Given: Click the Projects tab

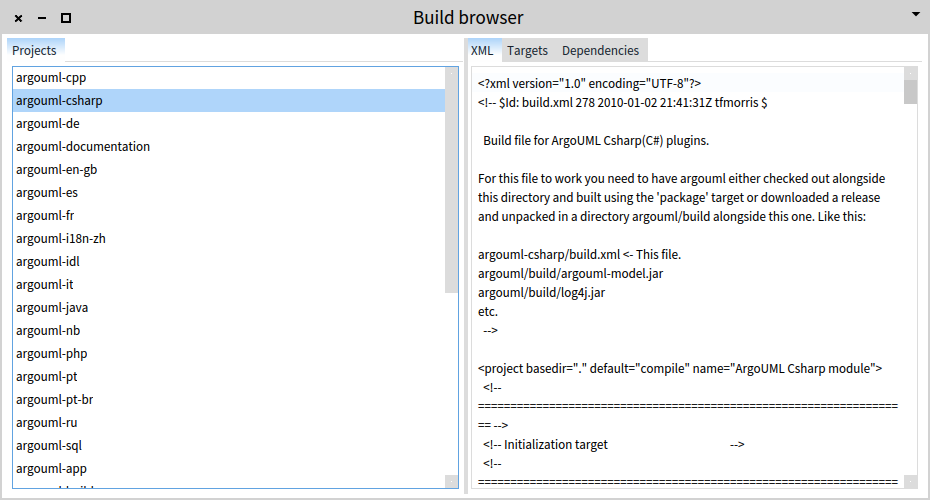Looking at the screenshot, I should [x=34, y=50].
